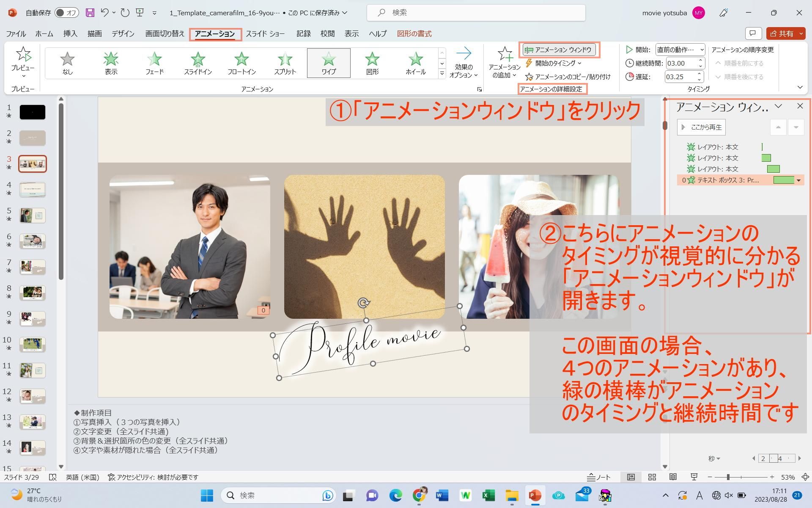Start Slide Show icon in status bar
The image size is (812, 508).
pyautogui.click(x=694, y=477)
